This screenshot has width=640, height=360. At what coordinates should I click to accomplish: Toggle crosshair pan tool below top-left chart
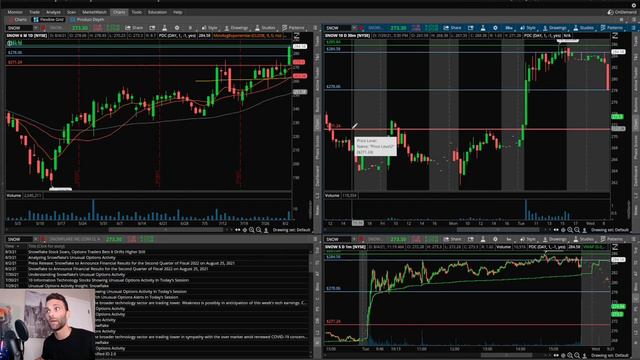pyautogui.click(x=244, y=230)
